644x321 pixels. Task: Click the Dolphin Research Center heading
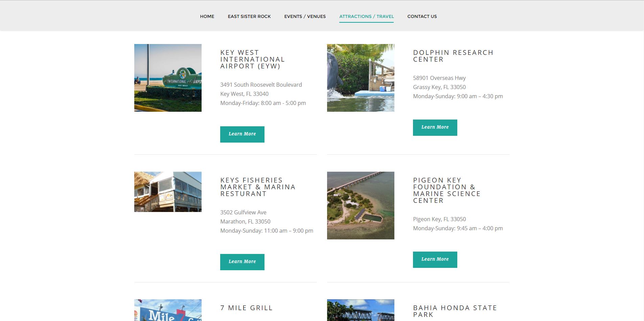click(x=453, y=56)
